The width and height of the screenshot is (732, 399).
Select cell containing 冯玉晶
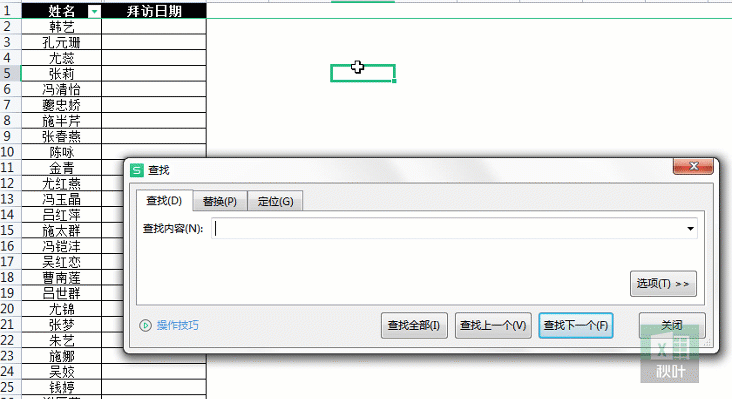[62, 199]
